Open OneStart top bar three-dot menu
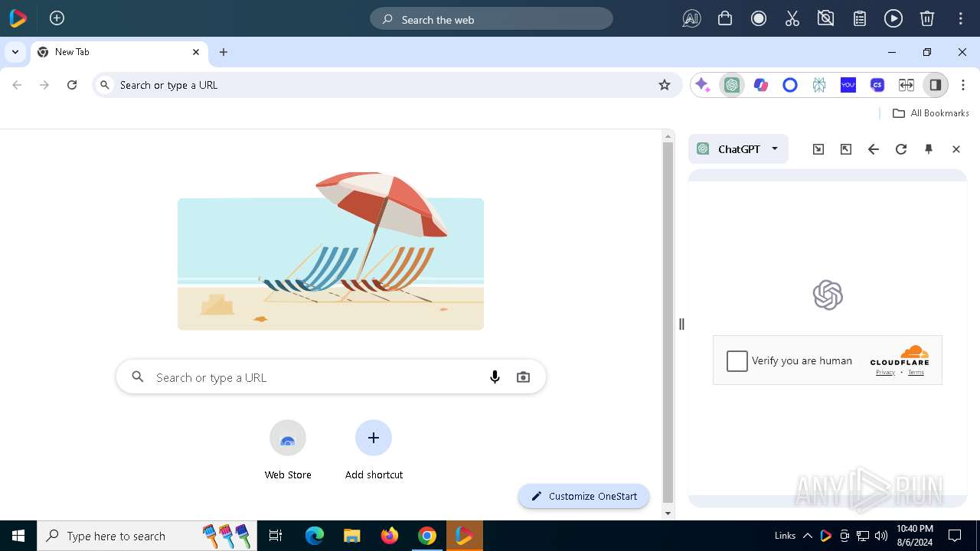This screenshot has height=551, width=980. coord(961,19)
